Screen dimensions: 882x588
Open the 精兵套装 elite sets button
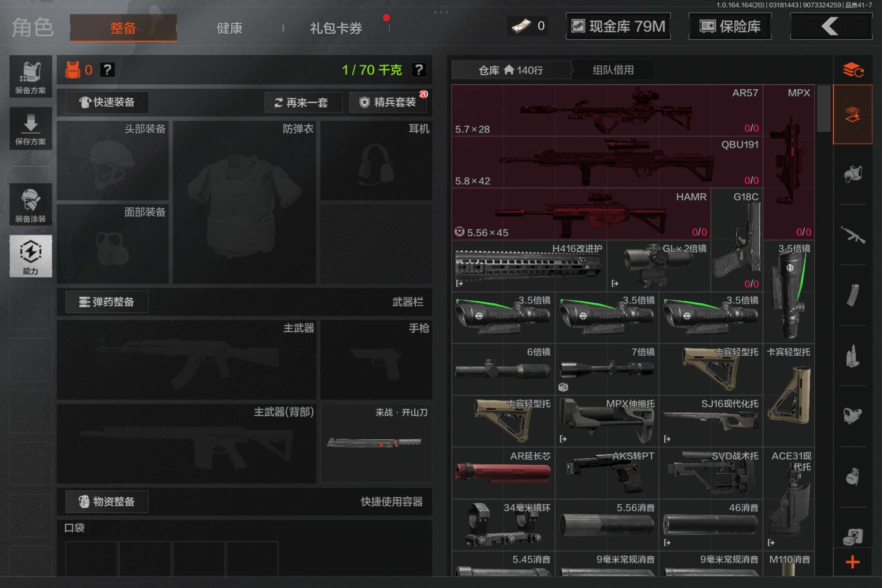pos(389,102)
